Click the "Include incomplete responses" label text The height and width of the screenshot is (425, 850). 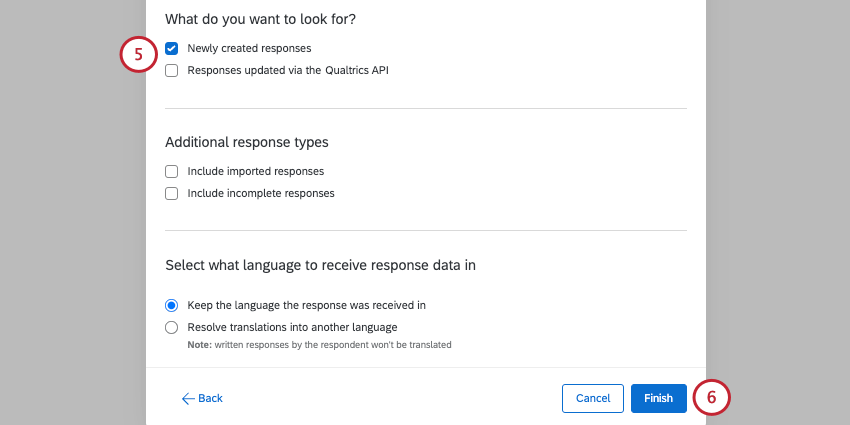click(261, 193)
